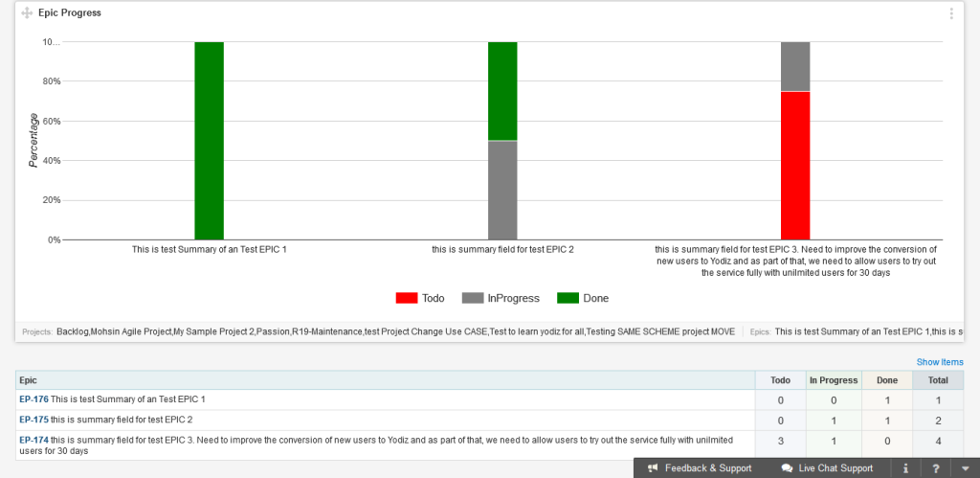Click the megaphone Feedback & Support icon
The width and height of the screenshot is (980, 478).
click(653, 468)
